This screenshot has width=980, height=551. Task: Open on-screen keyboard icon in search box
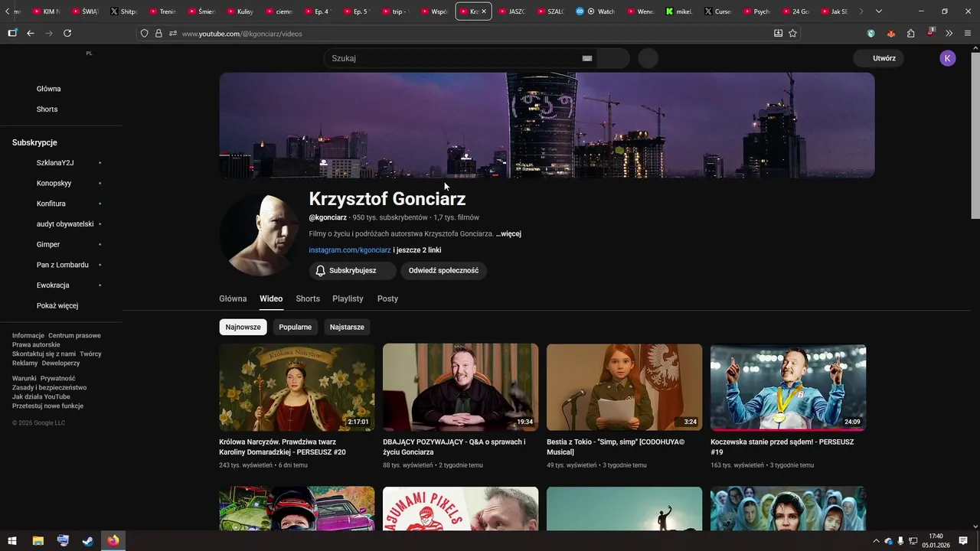pos(587,58)
